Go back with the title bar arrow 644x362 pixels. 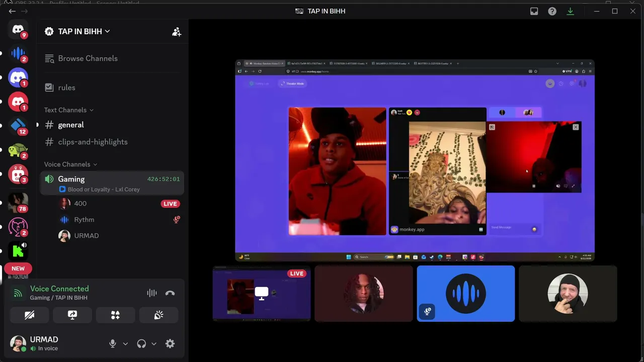coord(12,11)
